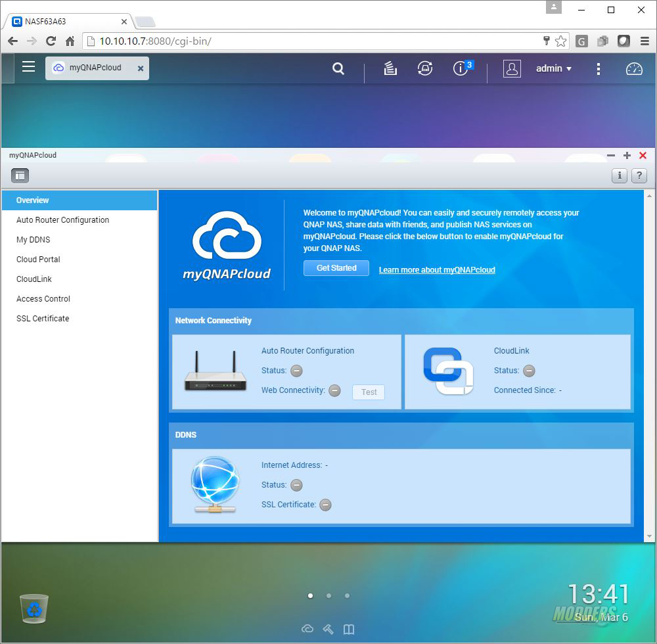The height and width of the screenshot is (644, 657).
Task: Click the info button in myQNAPcloud window
Action: tap(620, 175)
